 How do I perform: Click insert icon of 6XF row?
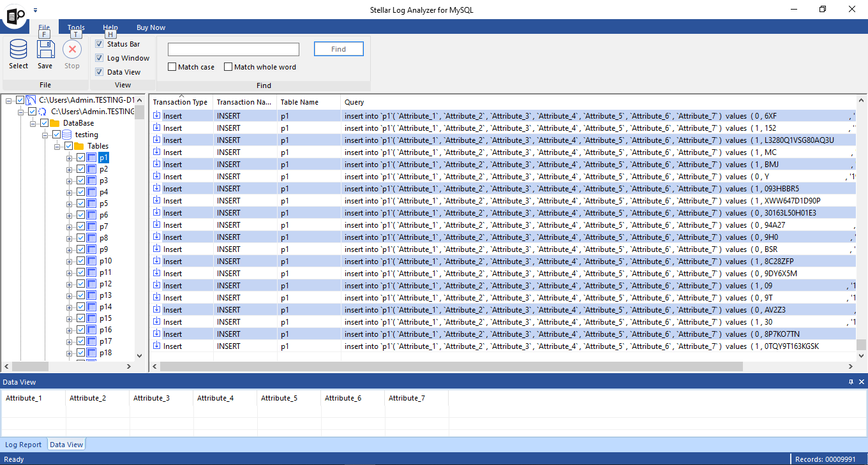[x=157, y=115]
